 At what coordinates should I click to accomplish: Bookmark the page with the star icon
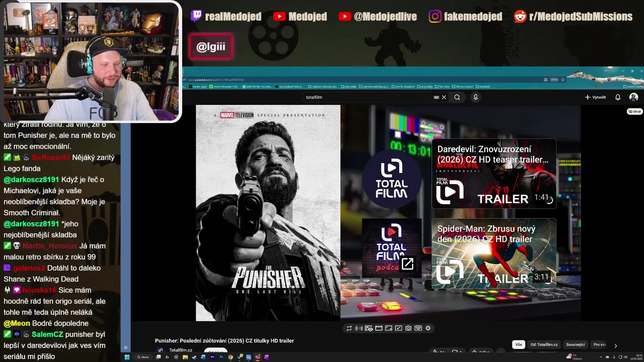(562, 79)
